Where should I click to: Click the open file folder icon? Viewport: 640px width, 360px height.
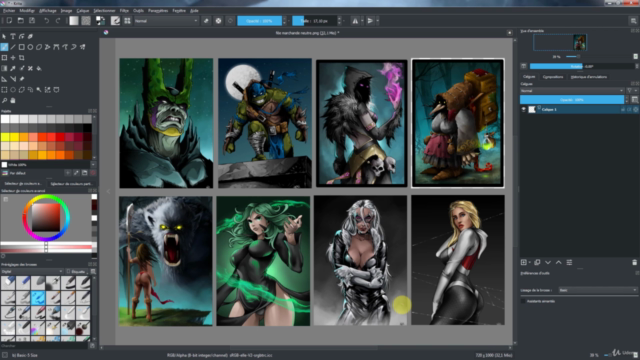(21, 21)
